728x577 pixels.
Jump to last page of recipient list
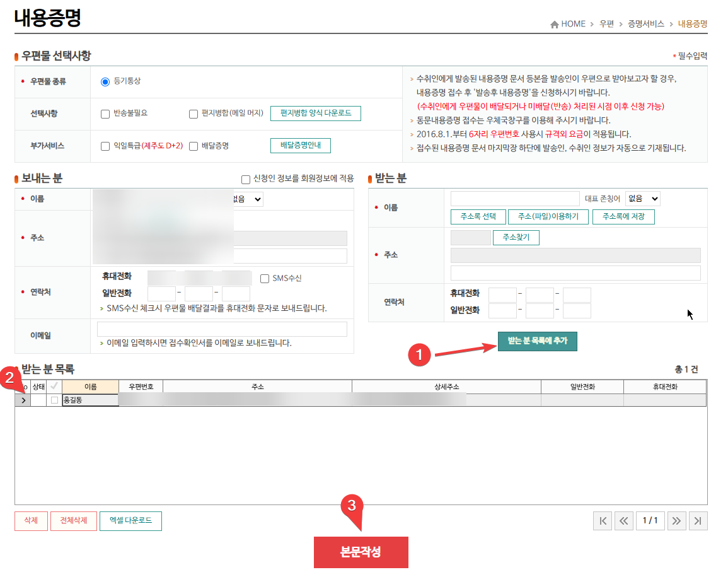698,521
